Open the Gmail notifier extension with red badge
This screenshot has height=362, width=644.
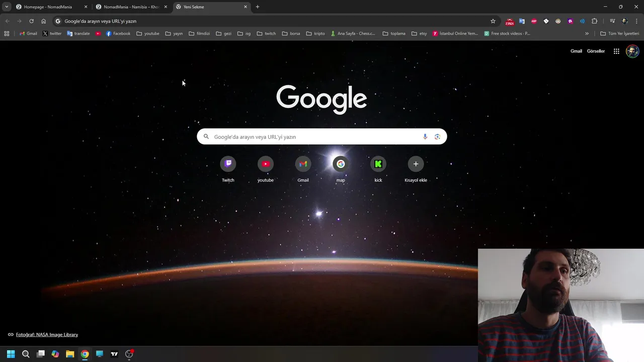coord(510,22)
